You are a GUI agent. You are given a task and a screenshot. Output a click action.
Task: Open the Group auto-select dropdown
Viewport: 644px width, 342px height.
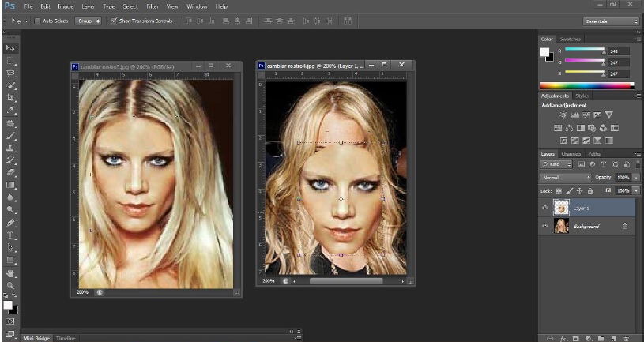(x=88, y=21)
